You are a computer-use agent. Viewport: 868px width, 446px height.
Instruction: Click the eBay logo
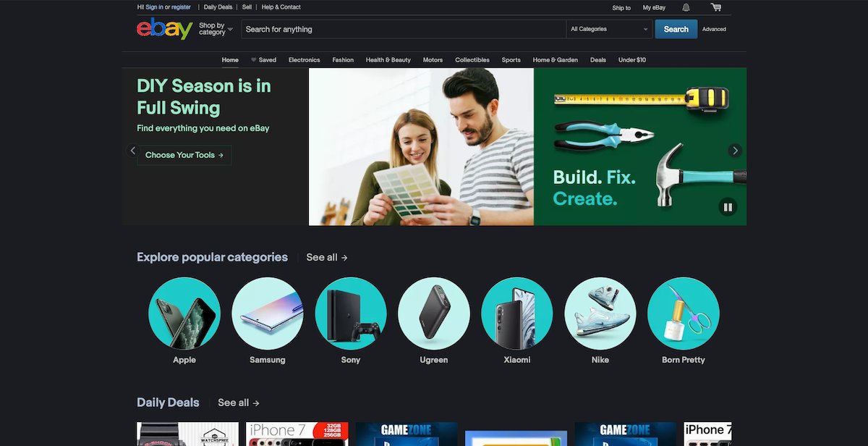click(x=164, y=29)
